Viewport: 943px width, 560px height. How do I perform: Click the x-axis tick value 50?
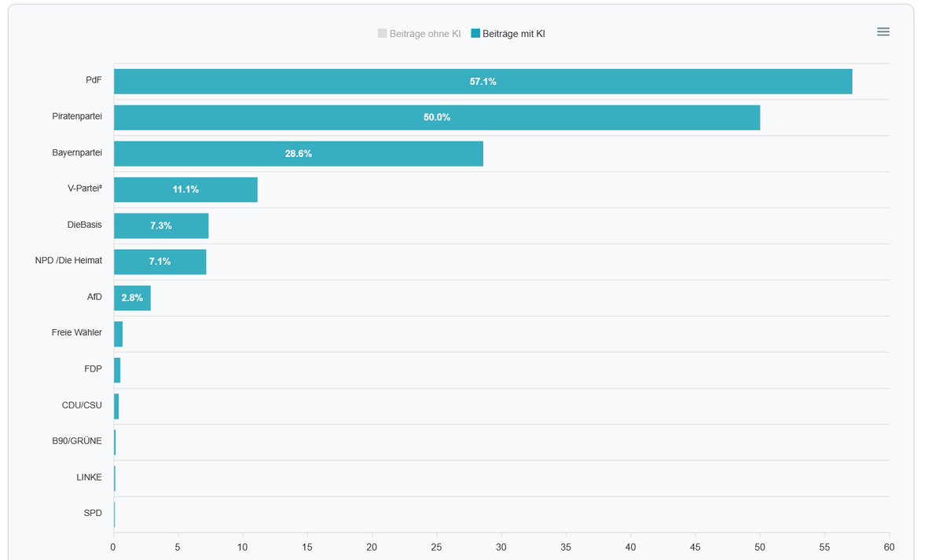760,547
